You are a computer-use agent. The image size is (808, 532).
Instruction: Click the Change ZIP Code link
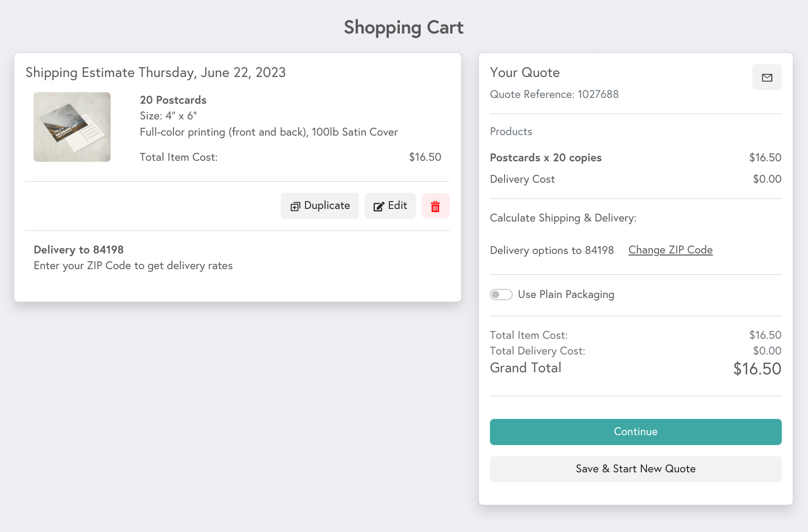pos(670,250)
